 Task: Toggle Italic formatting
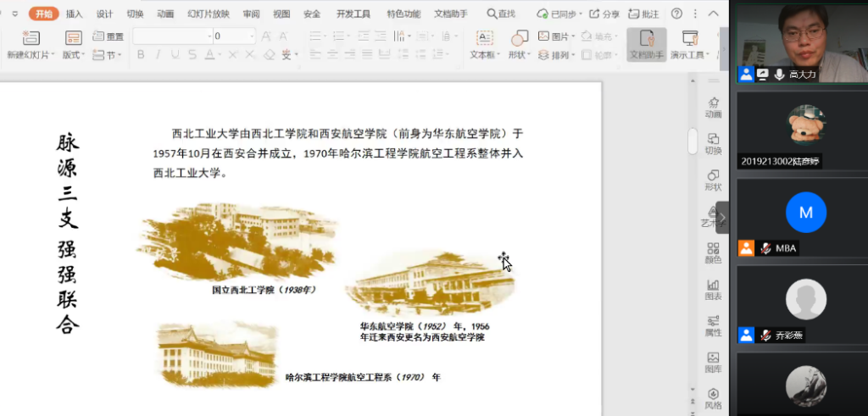pyautogui.click(x=158, y=55)
